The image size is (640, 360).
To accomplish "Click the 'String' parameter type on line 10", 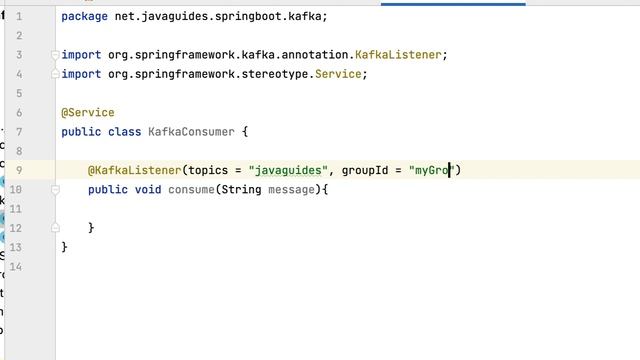I will tap(241, 190).
